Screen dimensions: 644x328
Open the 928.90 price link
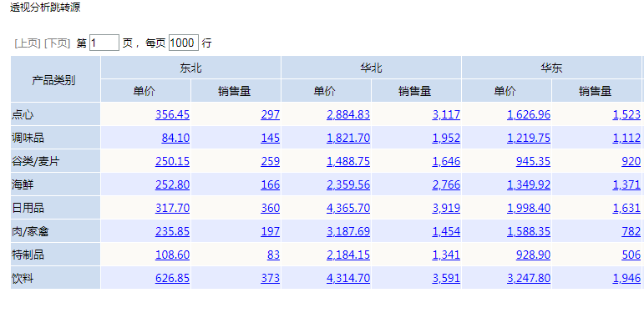(x=533, y=255)
